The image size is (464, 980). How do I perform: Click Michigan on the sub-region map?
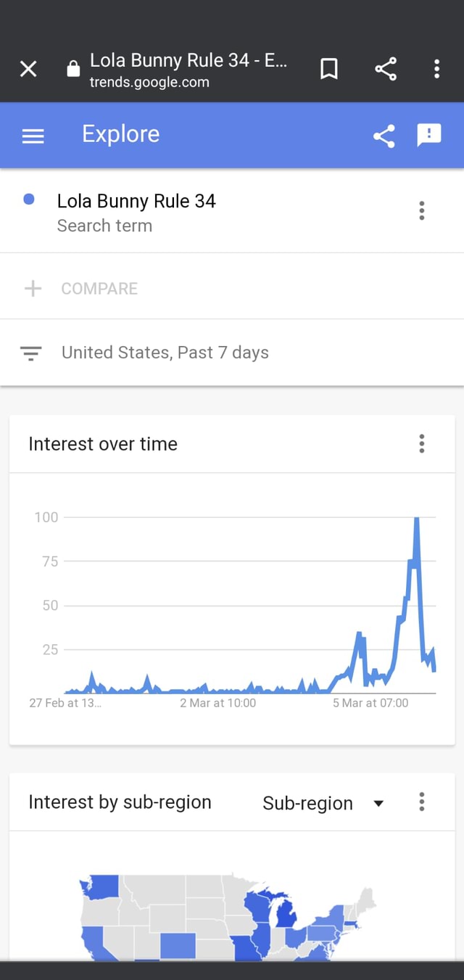(x=287, y=915)
